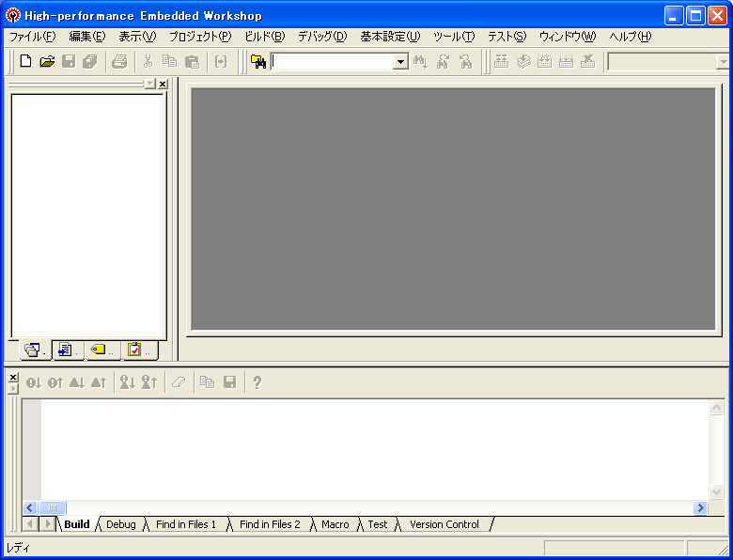Switch to the Templates workspace tab icon
Viewport: 733px width, 560px height.
click(67, 350)
